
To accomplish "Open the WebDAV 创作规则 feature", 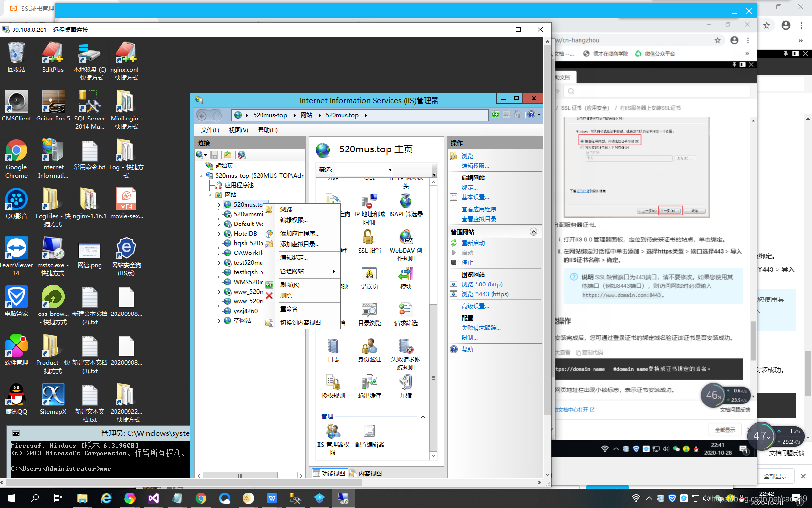I will coord(406,245).
